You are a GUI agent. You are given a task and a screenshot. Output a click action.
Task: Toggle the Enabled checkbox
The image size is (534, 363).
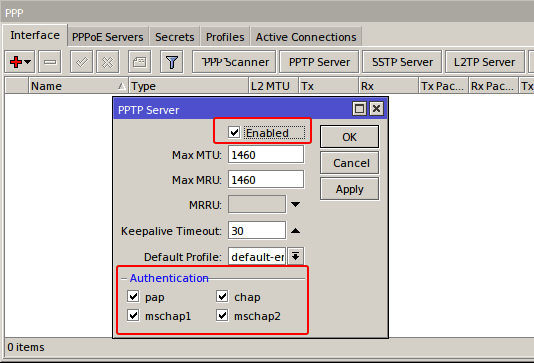coord(234,132)
